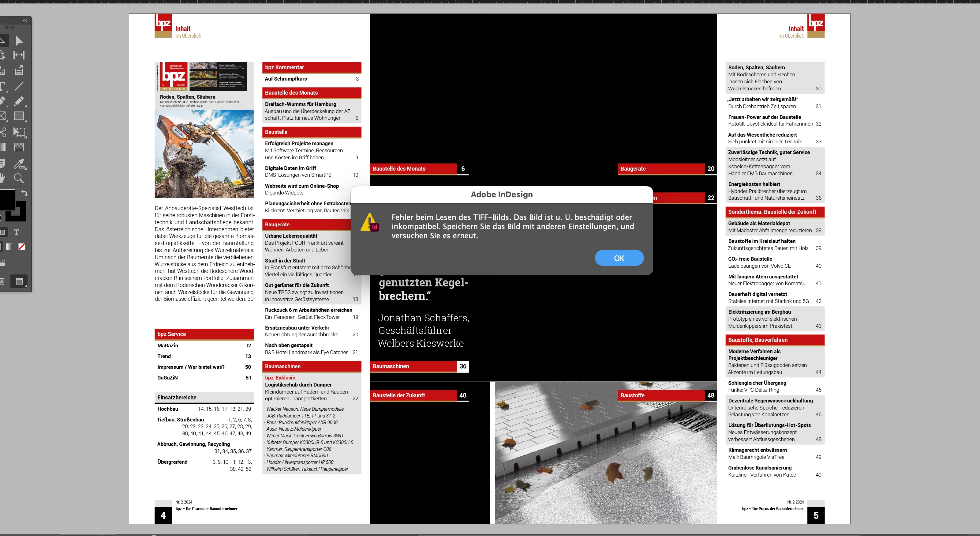Choose the Free Transform tool
This screenshot has height=536, width=980.
[19, 132]
